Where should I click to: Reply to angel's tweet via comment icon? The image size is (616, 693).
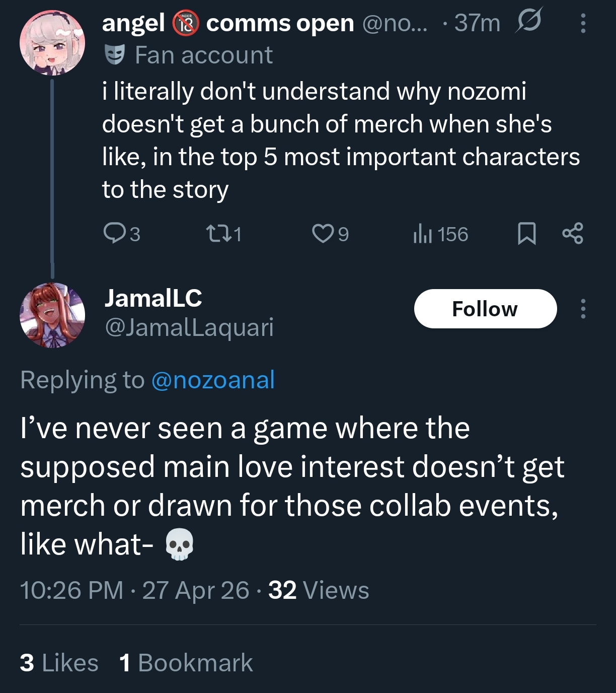point(114,234)
